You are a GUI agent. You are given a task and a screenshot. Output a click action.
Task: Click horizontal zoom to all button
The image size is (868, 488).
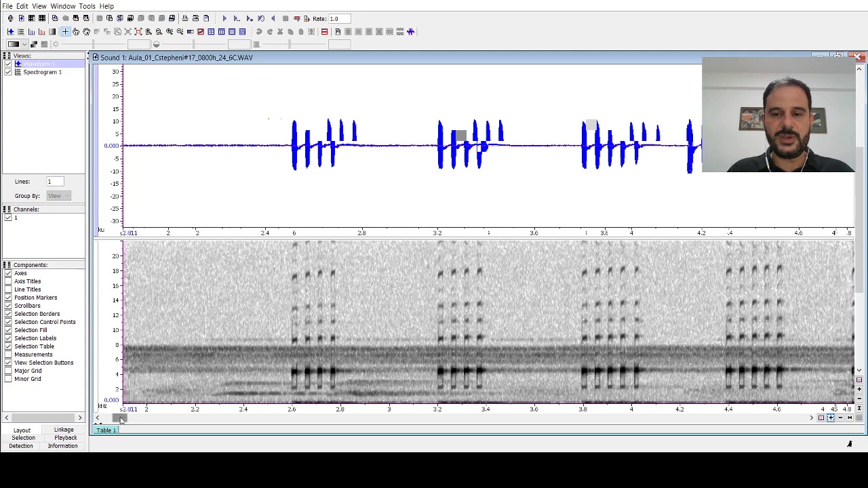[850, 418]
